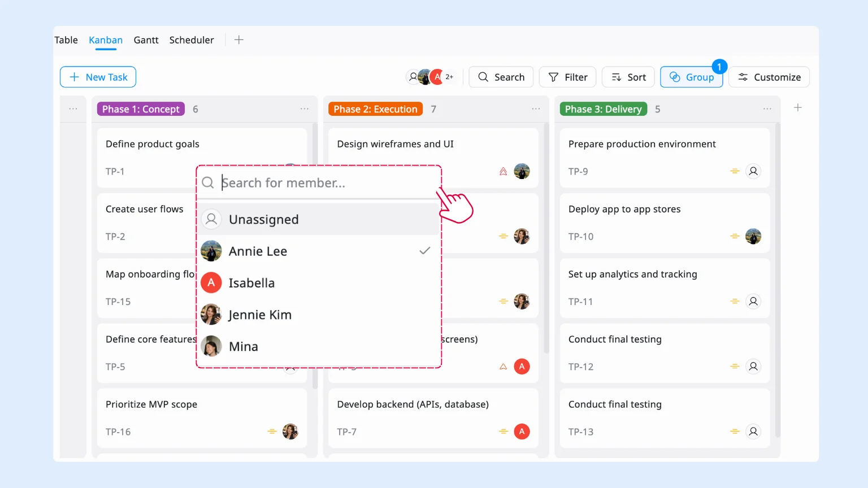Viewport: 868px width, 488px height.
Task: Click the high priority icon on wireframes card
Action: 503,171
